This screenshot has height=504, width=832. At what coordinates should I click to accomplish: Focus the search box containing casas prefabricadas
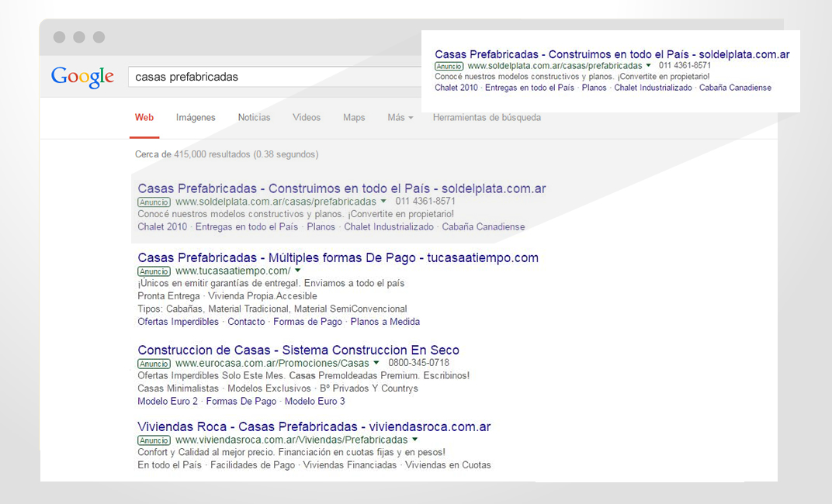(275, 77)
